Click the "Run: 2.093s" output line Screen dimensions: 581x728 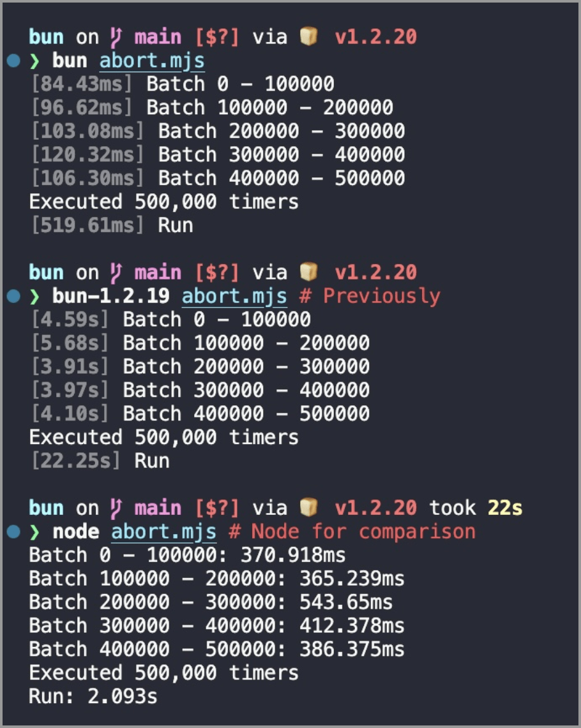pos(93,697)
